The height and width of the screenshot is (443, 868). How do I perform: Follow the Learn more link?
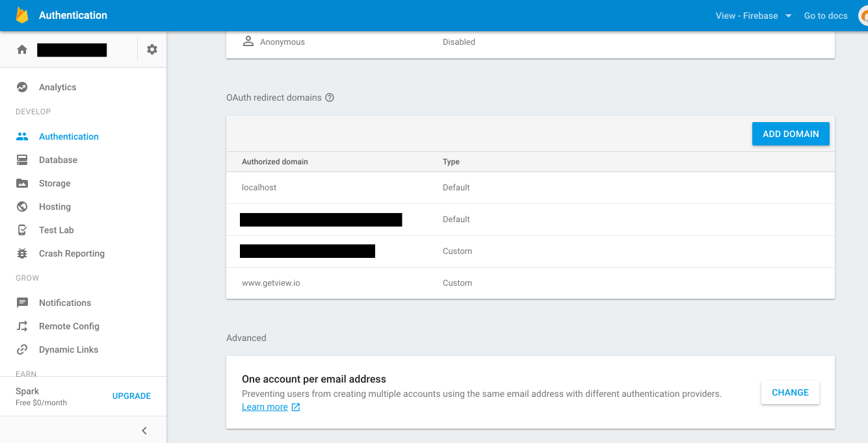coord(265,407)
